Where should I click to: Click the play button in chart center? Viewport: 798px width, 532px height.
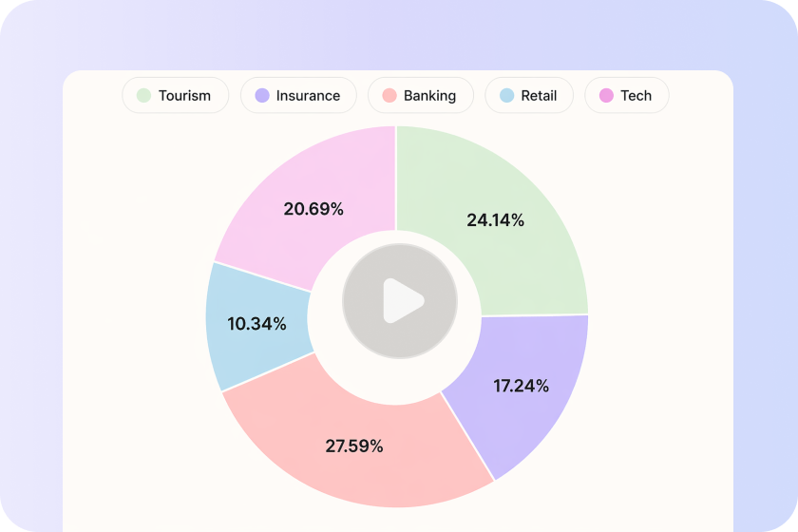400,301
